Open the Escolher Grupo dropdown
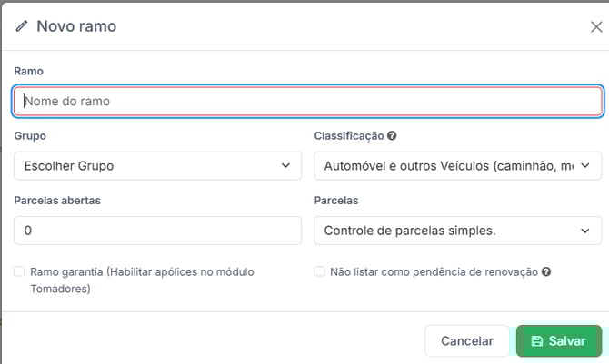This screenshot has width=609, height=364. click(x=157, y=166)
